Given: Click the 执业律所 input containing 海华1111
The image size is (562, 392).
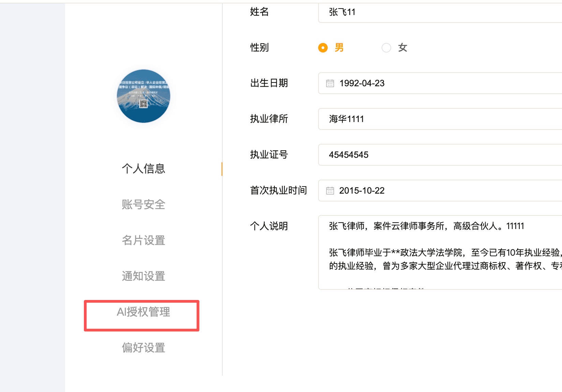Looking at the screenshot, I should point(440,119).
